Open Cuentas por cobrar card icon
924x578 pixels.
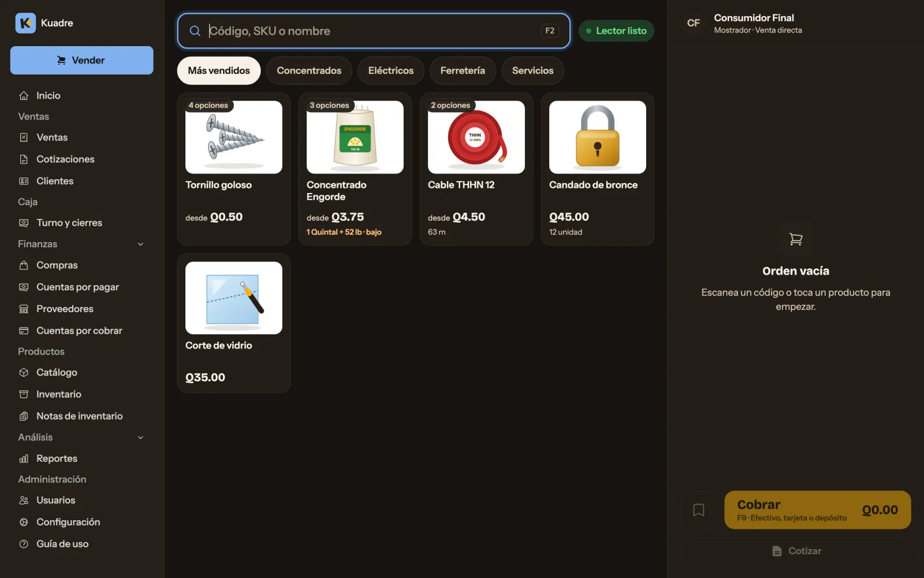pyautogui.click(x=24, y=331)
